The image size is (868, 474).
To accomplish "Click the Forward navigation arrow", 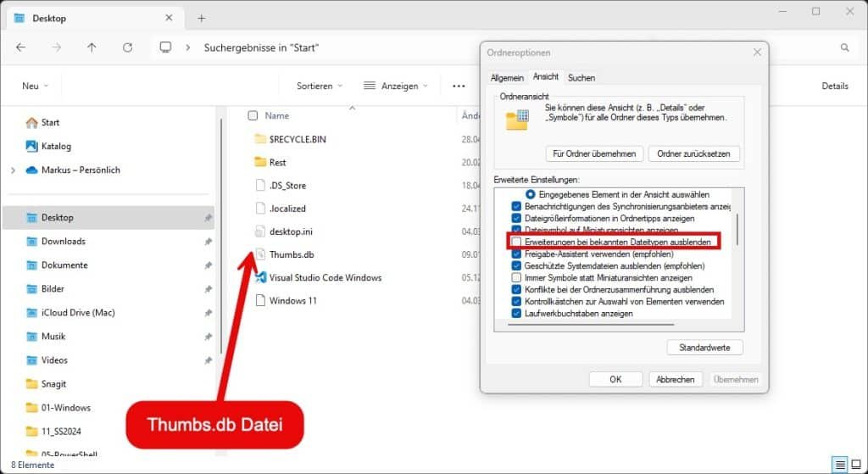I will (57, 47).
